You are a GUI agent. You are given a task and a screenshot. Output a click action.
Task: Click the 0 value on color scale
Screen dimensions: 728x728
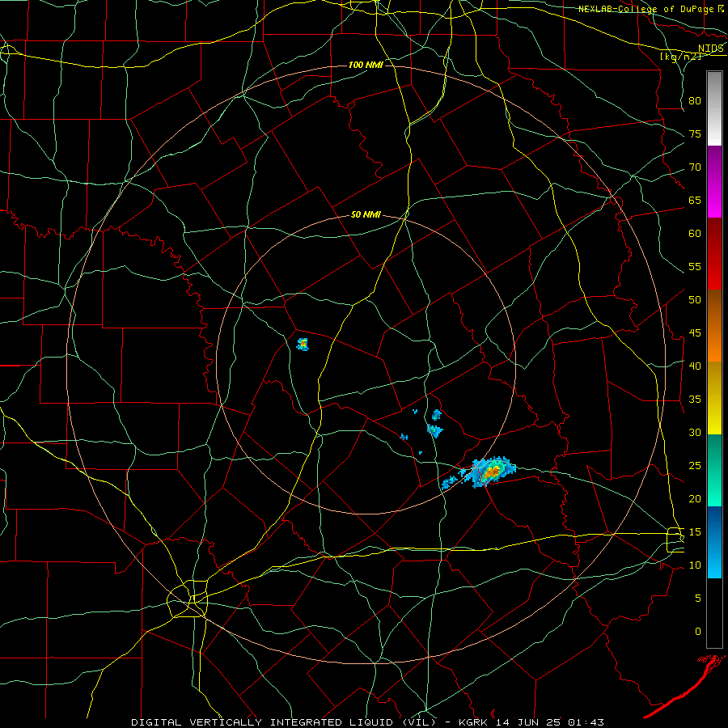[x=698, y=632]
